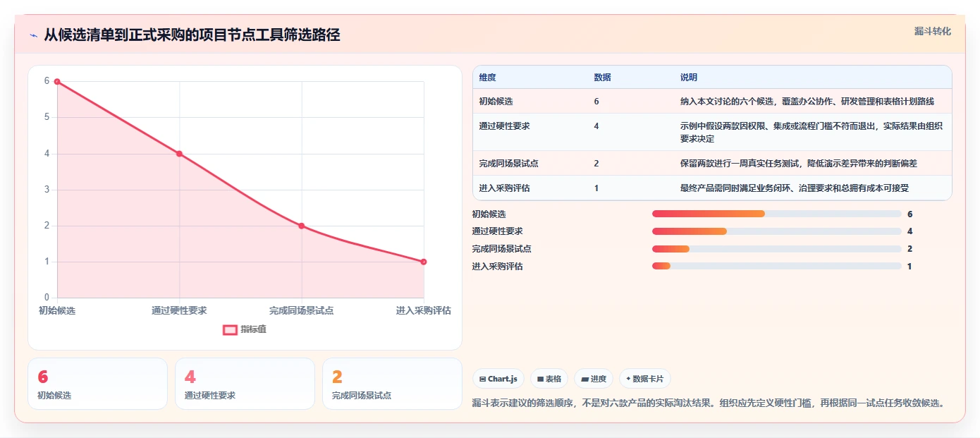This screenshot has width=980, height=438.
Task: Select the 表格 chip
Action: point(549,379)
